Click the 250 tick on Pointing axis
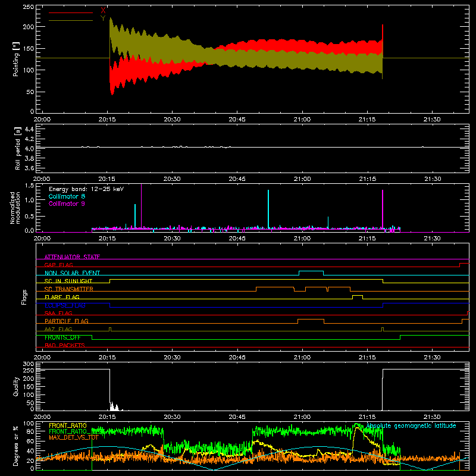The image size is (476, 476). click(29, 7)
